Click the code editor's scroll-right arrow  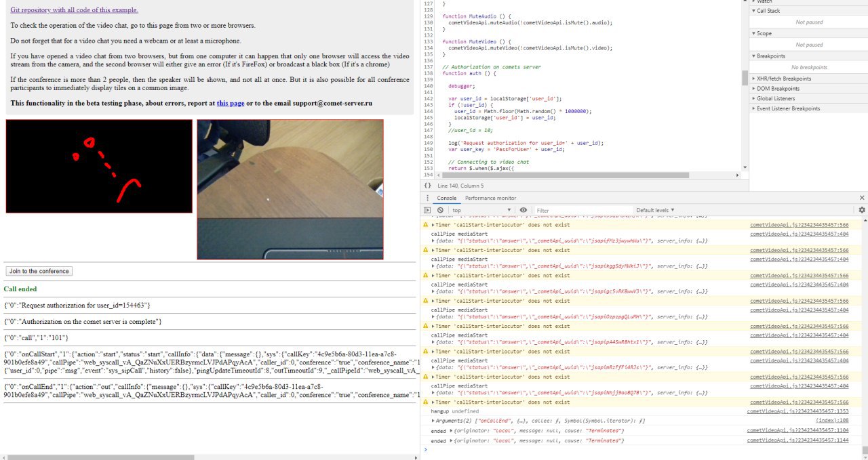pos(738,175)
